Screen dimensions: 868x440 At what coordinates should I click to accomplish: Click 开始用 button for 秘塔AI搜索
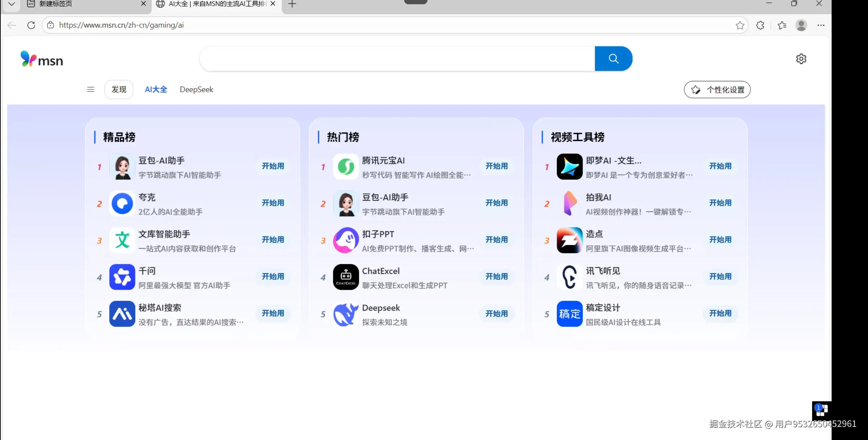pyautogui.click(x=273, y=313)
